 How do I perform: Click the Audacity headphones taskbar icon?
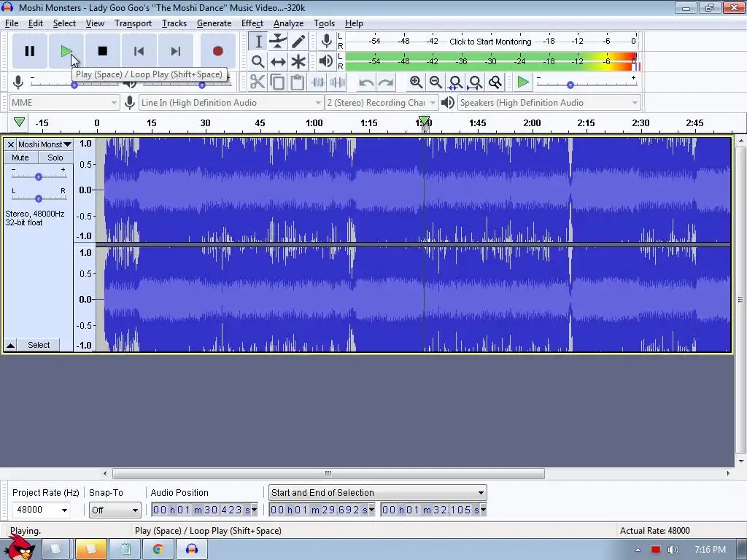192,549
